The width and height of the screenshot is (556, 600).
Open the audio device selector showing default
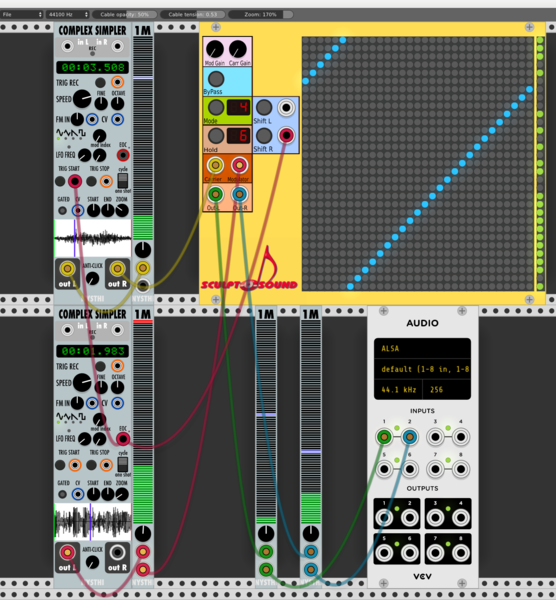click(x=422, y=369)
